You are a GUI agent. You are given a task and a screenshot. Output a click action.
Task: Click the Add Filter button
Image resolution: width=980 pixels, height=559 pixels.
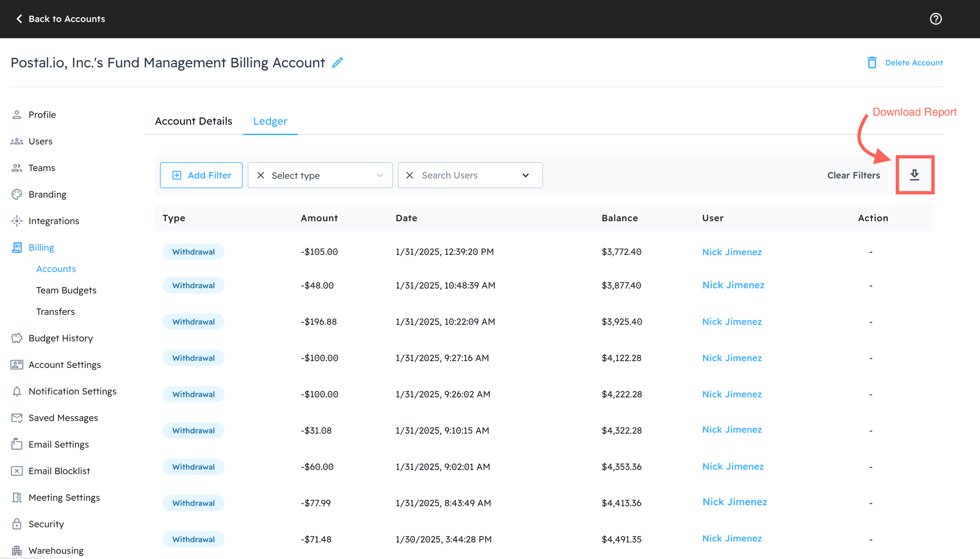coord(201,176)
